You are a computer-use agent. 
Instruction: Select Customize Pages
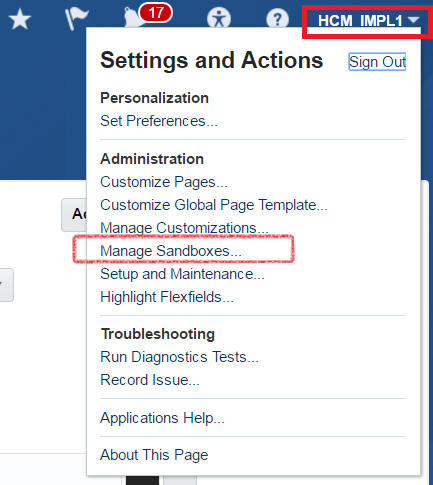164,182
